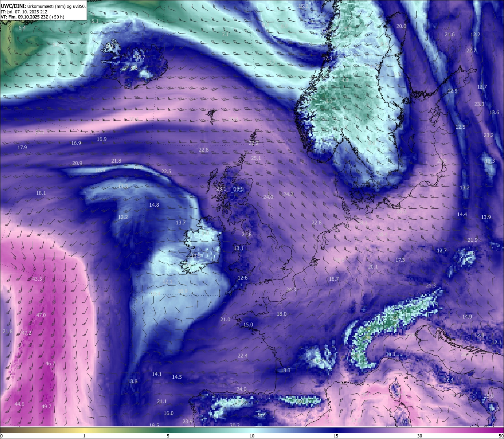Image resolution: width=504 pixels, height=439 pixels.
Task: Click the 21.9 value on the map
Action: [472, 240]
